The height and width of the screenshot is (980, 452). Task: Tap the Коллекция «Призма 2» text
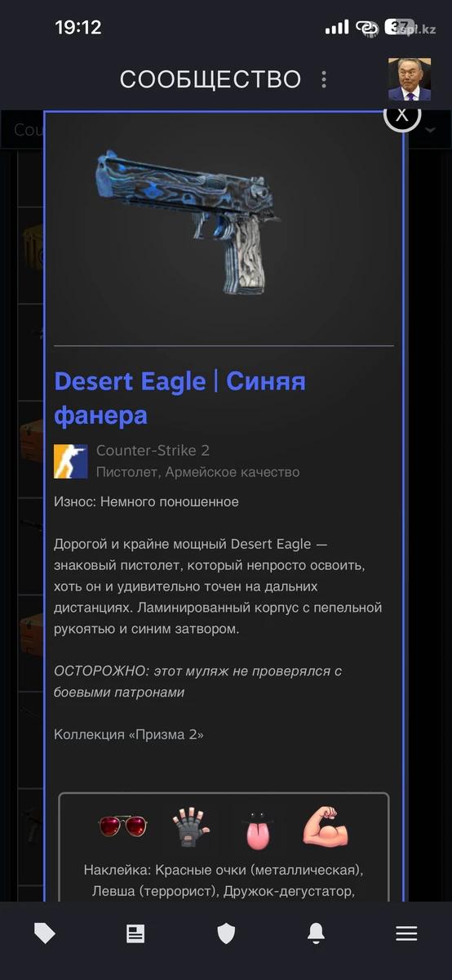tap(129, 734)
